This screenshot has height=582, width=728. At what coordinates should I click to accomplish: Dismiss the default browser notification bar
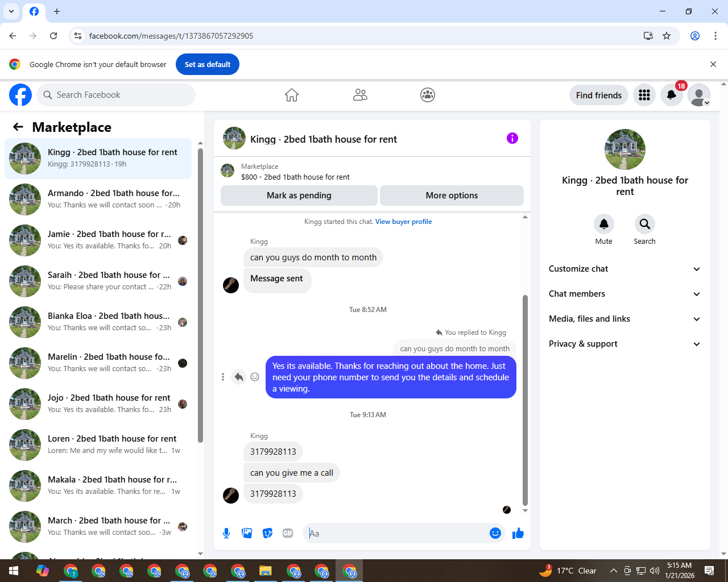[x=713, y=64]
